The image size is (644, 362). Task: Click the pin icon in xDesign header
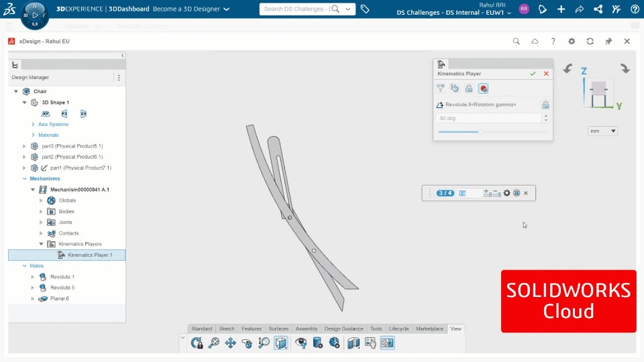(608, 41)
